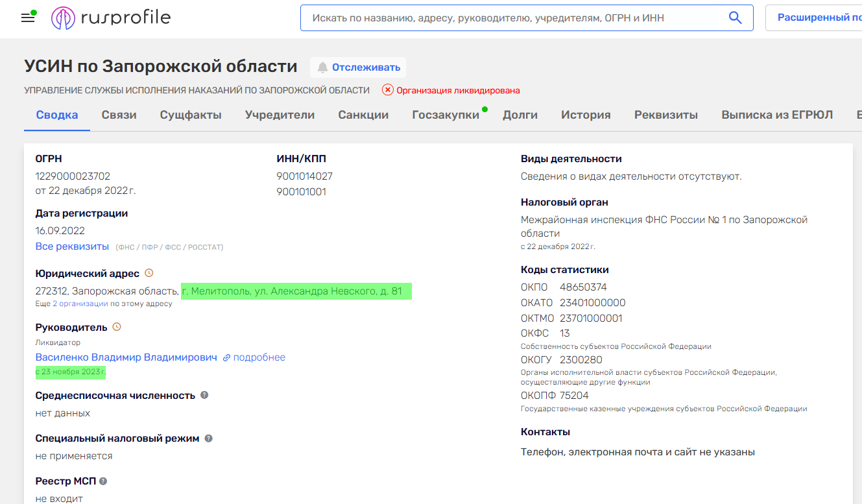The image size is (862, 504).
Task: Open Василенко Владимир Владимирович profile link
Action: click(126, 357)
